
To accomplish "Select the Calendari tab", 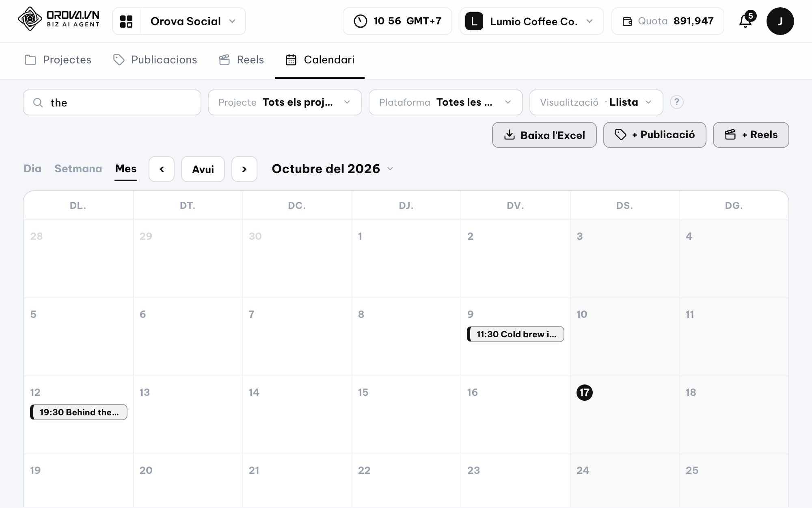I will pyautogui.click(x=320, y=60).
